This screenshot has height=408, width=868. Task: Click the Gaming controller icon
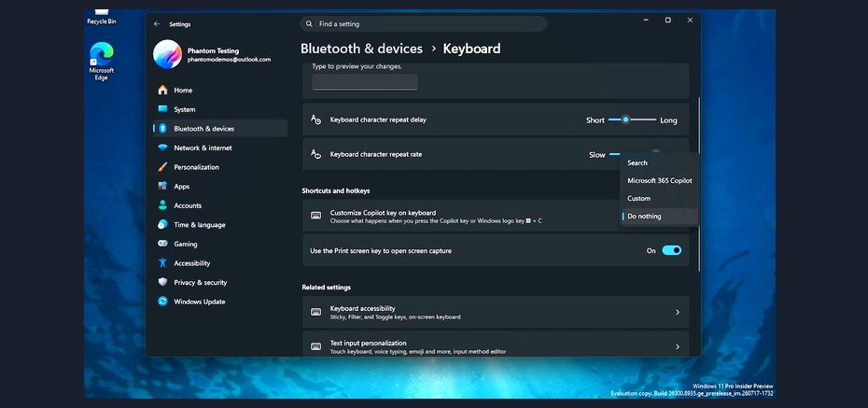[x=162, y=244]
